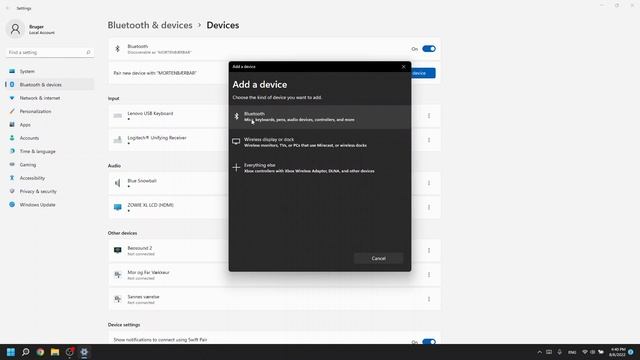Image resolution: width=640 pixels, height=360 pixels.
Task: Open more options for Logitech Unifying Receiver
Action: pos(429,140)
